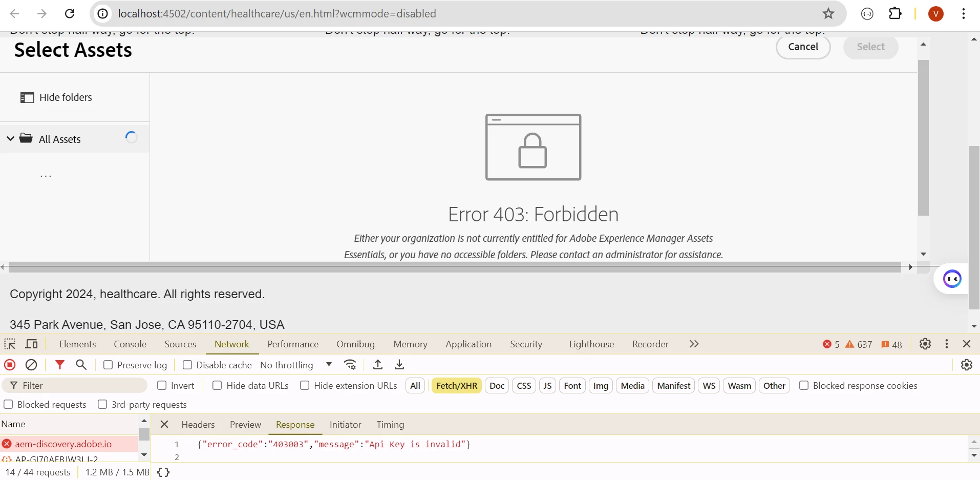The image size is (980, 480).
Task: Toggle the network filter funnel icon
Action: tap(60, 365)
